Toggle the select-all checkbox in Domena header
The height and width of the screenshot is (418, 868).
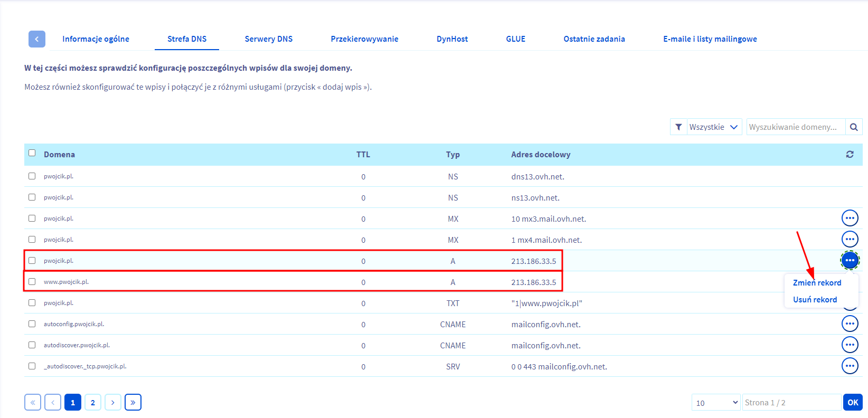point(32,153)
